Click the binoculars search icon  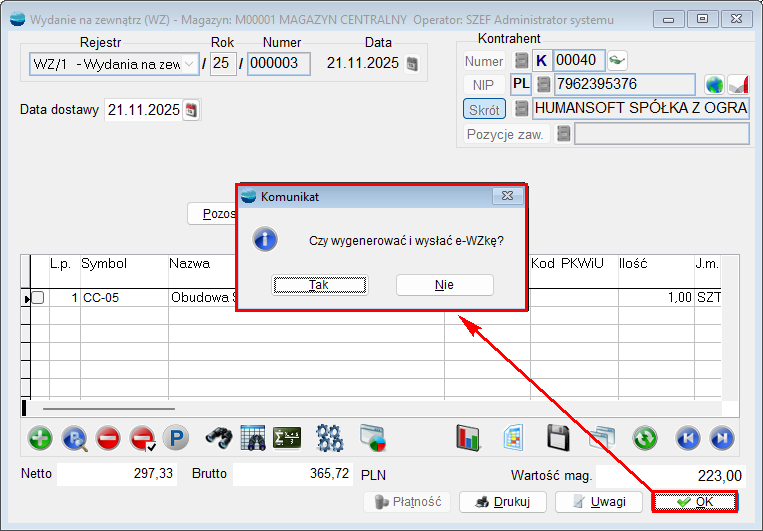click(x=220, y=438)
